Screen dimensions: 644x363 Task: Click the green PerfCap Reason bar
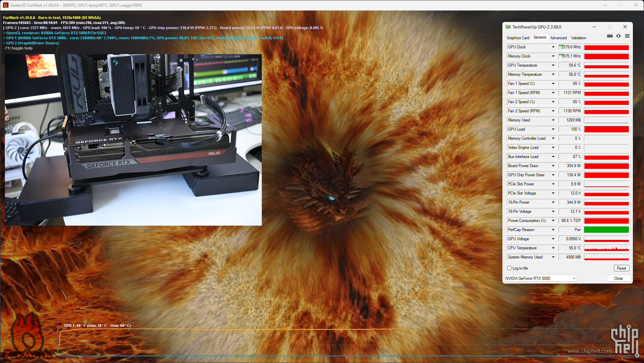coord(606,230)
